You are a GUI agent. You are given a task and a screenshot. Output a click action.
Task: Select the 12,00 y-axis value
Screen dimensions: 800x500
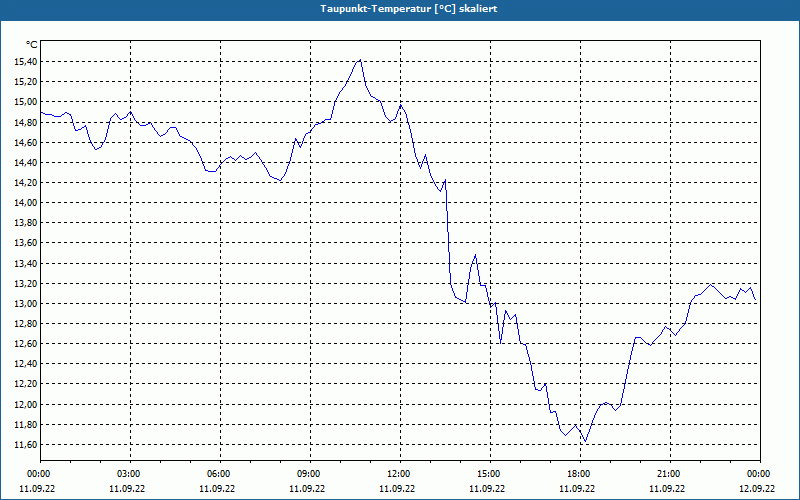(26, 405)
